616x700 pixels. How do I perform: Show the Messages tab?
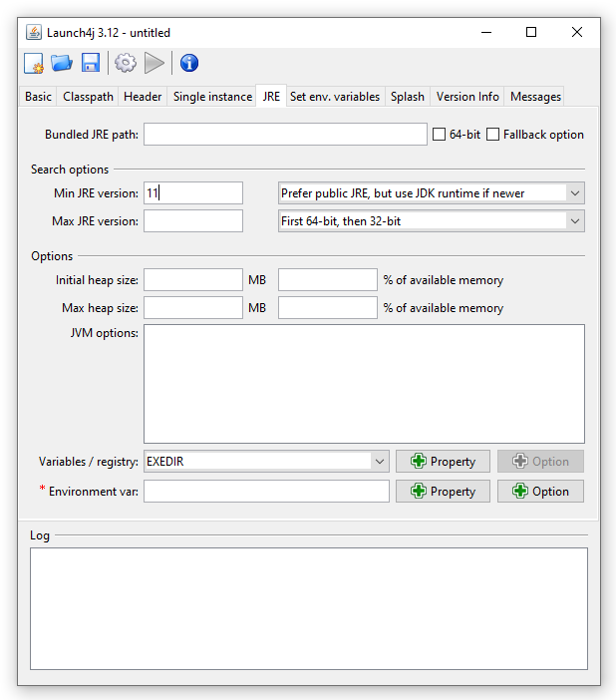point(535,97)
